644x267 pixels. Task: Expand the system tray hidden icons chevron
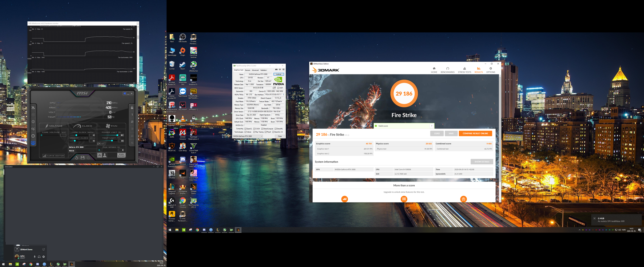(x=579, y=230)
